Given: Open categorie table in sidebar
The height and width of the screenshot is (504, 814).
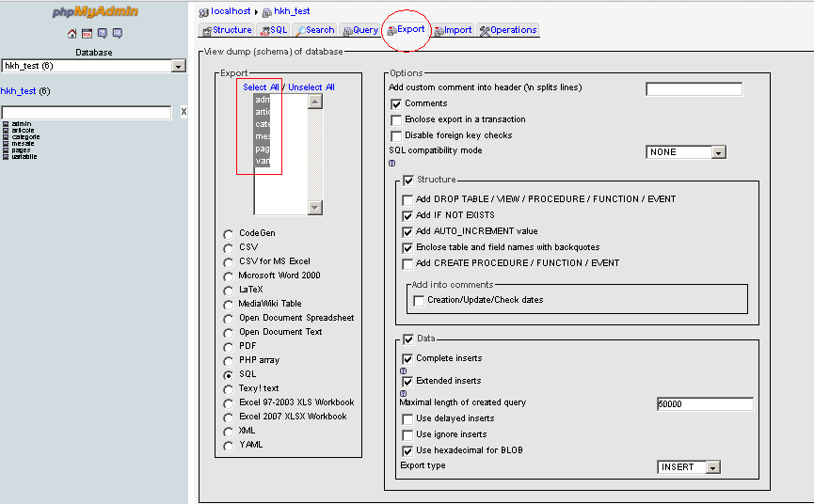Looking at the screenshot, I should click(25, 137).
